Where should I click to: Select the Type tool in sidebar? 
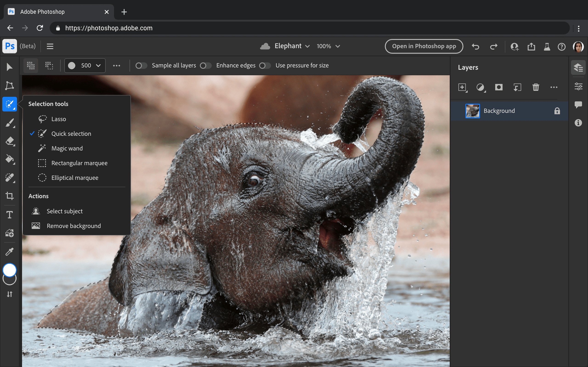(9, 215)
